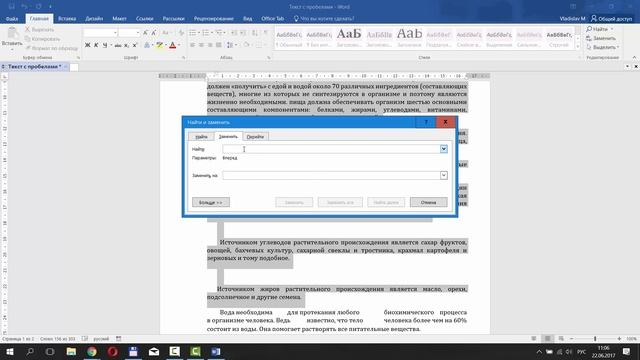Switch to the Перейти tab in dialog

tap(256, 137)
